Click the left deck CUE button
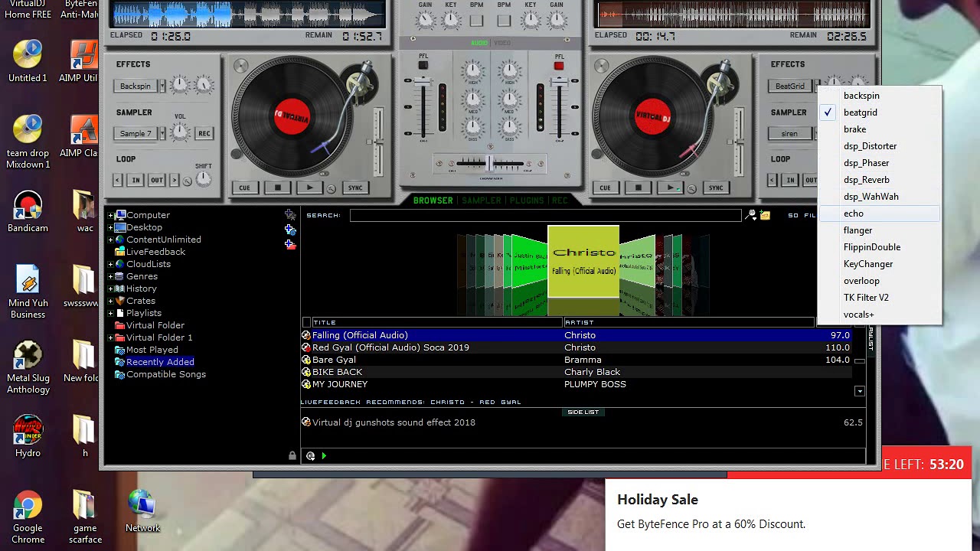This screenshot has width=980, height=551. click(x=244, y=187)
